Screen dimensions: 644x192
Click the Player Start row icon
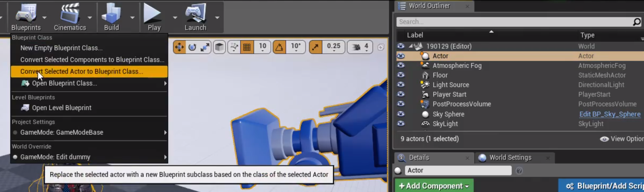coord(425,94)
